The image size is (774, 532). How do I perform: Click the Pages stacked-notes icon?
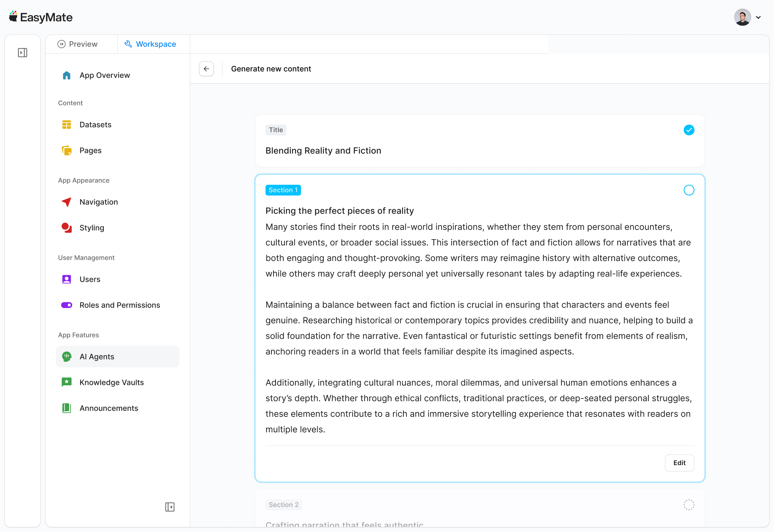point(67,151)
